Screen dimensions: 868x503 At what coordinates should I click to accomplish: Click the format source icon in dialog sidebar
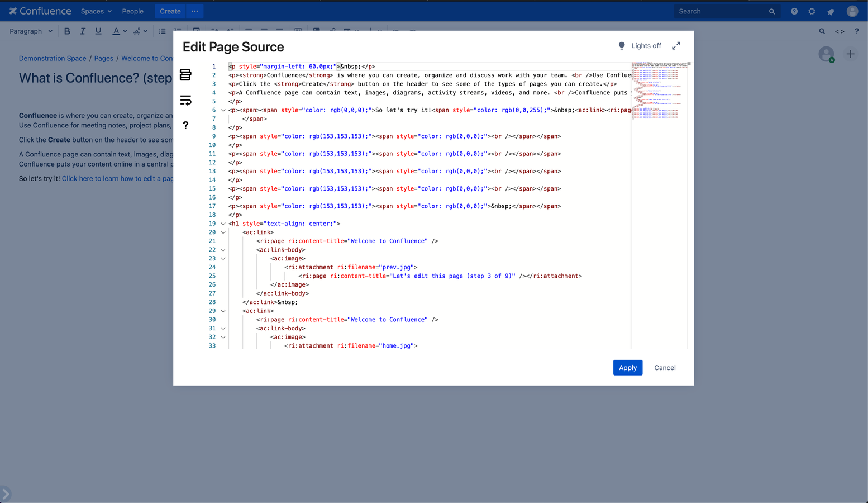pyautogui.click(x=185, y=75)
